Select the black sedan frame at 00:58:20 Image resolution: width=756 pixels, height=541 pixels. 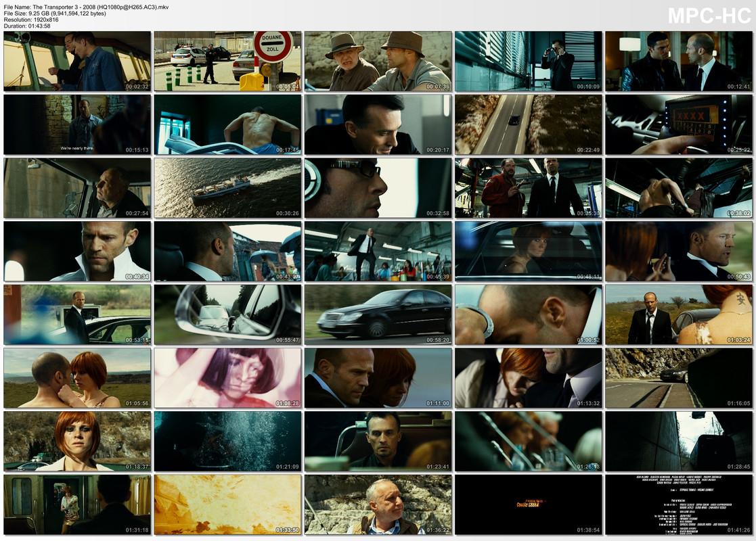[378, 314]
